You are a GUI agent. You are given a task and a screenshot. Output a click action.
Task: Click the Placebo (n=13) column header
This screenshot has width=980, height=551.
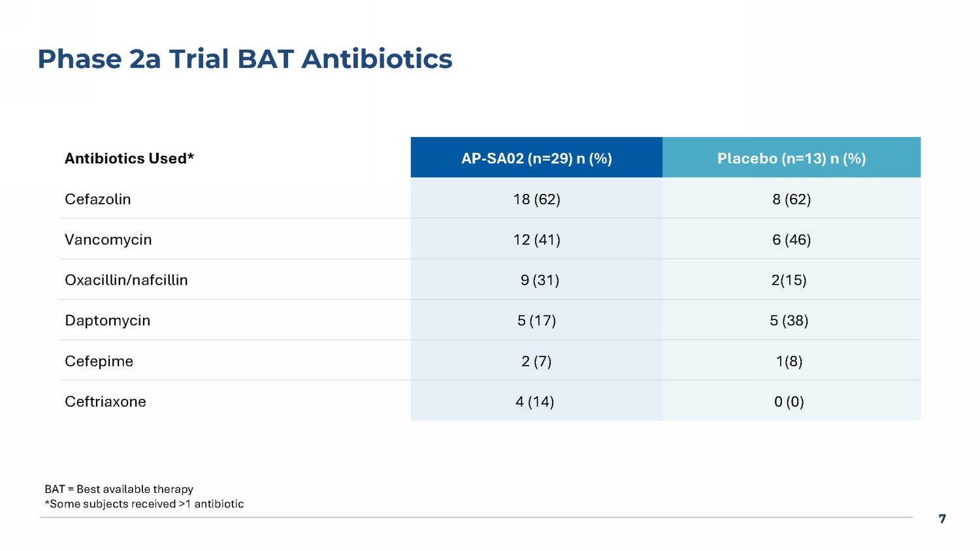point(791,159)
